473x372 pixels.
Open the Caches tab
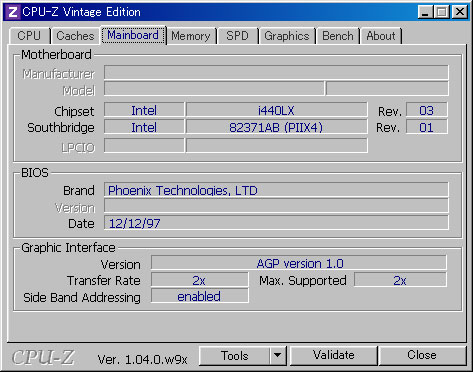coord(75,36)
